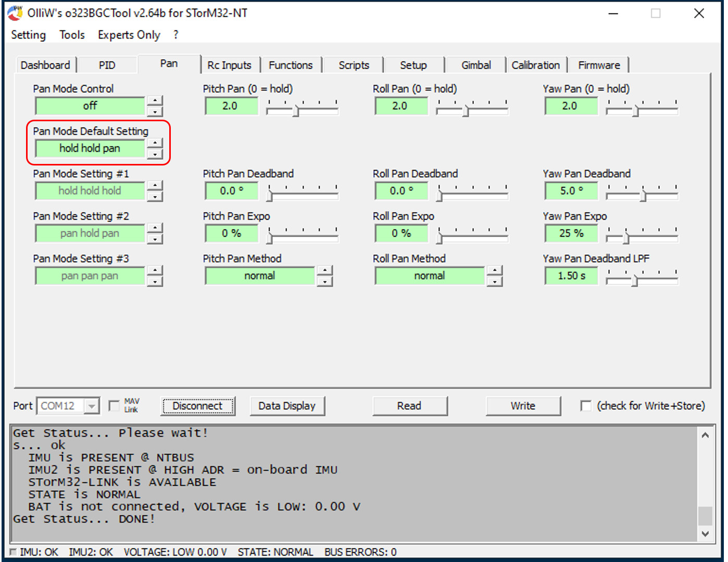Click the Yaw Pan Expo value field
This screenshot has height=562, width=728.
tap(571, 234)
